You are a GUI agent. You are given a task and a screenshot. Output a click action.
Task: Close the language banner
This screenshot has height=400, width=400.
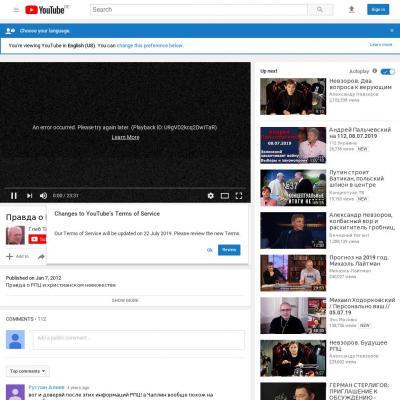coord(392,31)
